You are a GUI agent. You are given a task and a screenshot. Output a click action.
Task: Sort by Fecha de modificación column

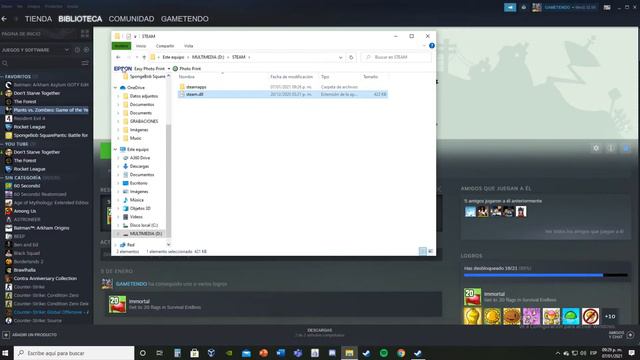291,77
